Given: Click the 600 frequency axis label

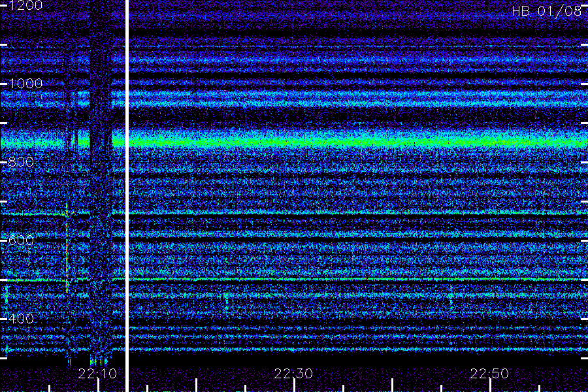Looking at the screenshot, I should point(21,240).
